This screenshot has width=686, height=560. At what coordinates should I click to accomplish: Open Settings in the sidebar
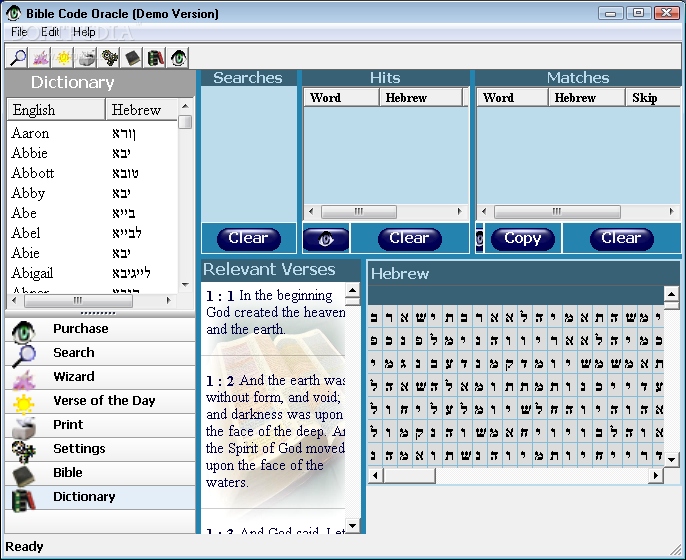click(x=100, y=449)
